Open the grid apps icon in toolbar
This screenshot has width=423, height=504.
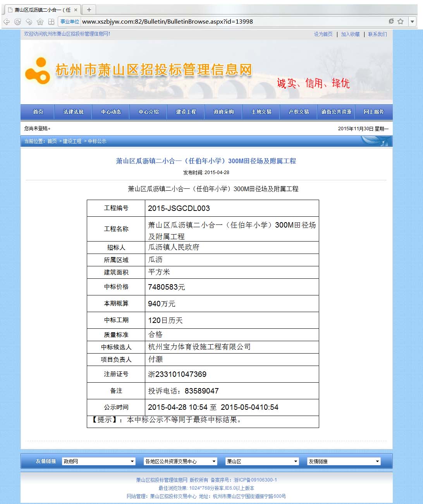pos(51,22)
